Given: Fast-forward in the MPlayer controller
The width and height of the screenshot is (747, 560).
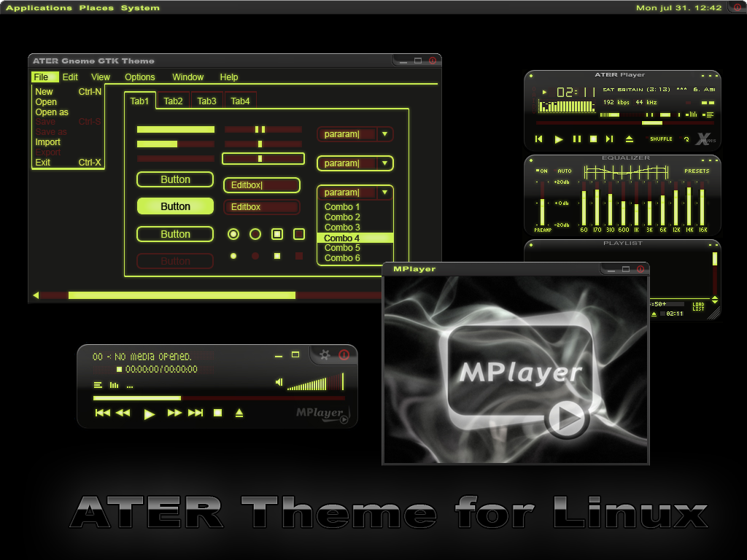Looking at the screenshot, I should pos(174,413).
